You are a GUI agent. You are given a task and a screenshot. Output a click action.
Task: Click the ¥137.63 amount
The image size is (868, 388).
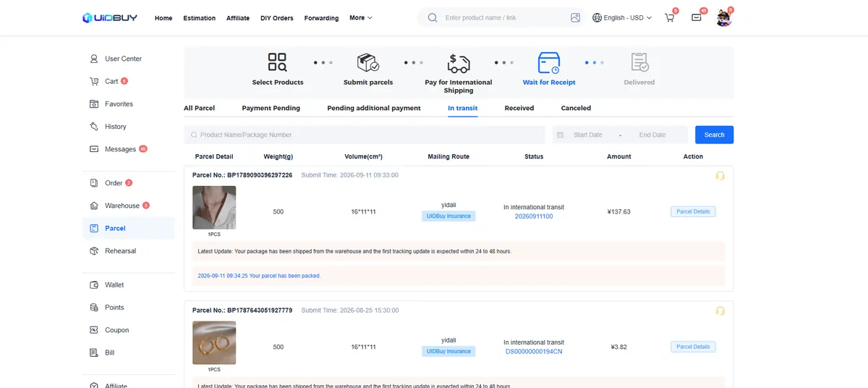(x=619, y=212)
